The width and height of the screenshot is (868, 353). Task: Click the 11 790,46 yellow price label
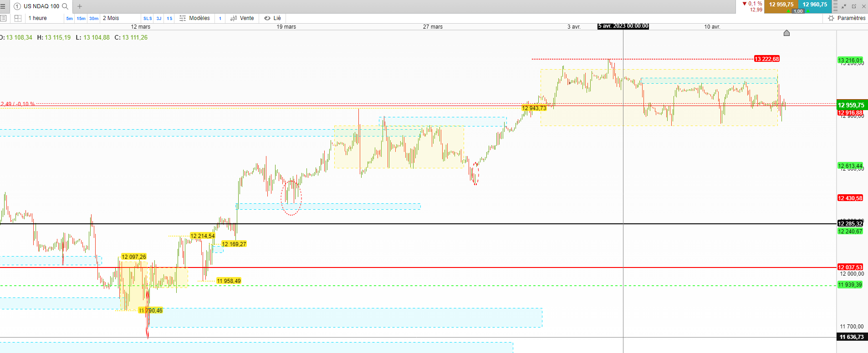point(151,311)
